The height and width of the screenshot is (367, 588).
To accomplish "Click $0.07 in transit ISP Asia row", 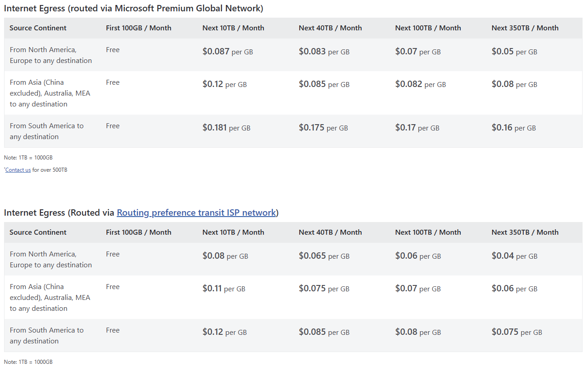I will 418,289.
